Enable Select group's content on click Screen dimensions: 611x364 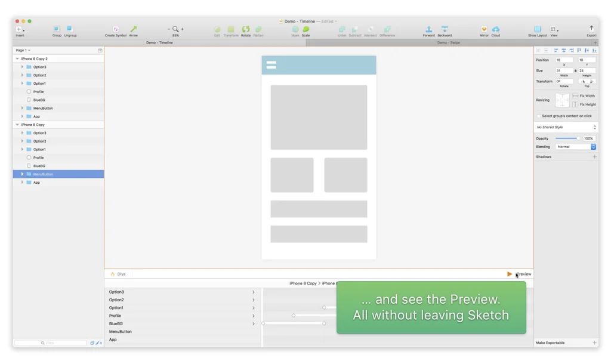tap(539, 116)
